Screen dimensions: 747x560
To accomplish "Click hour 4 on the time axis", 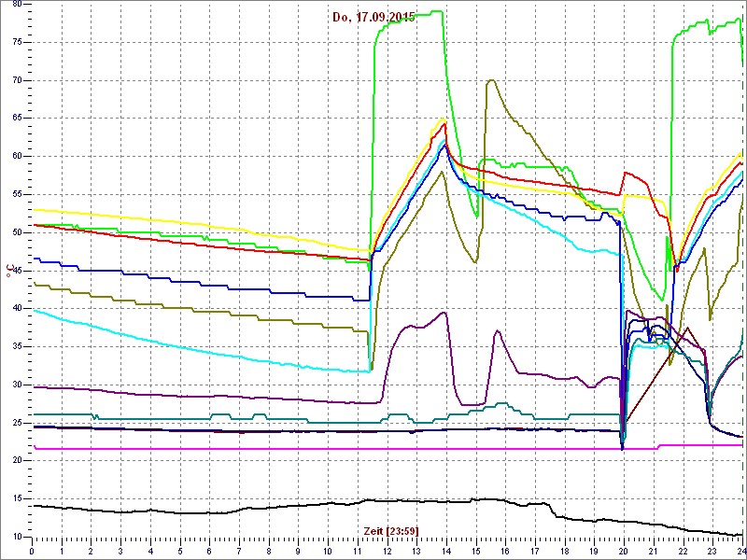I will [150, 552].
